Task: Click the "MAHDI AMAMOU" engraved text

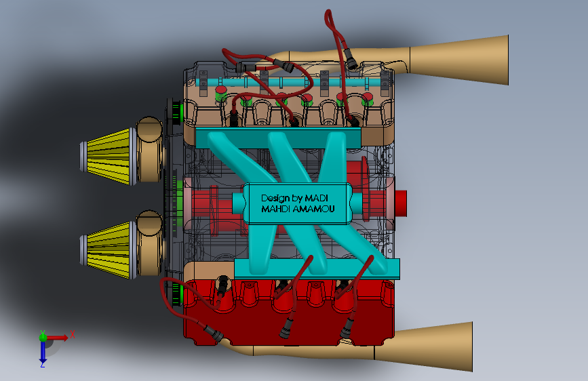Action: coord(298,209)
